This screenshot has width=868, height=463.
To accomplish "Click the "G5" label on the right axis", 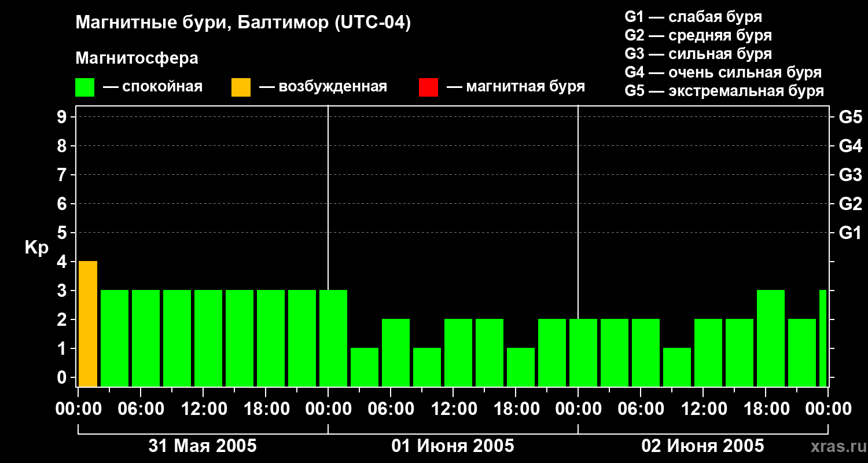I will click(x=850, y=117).
